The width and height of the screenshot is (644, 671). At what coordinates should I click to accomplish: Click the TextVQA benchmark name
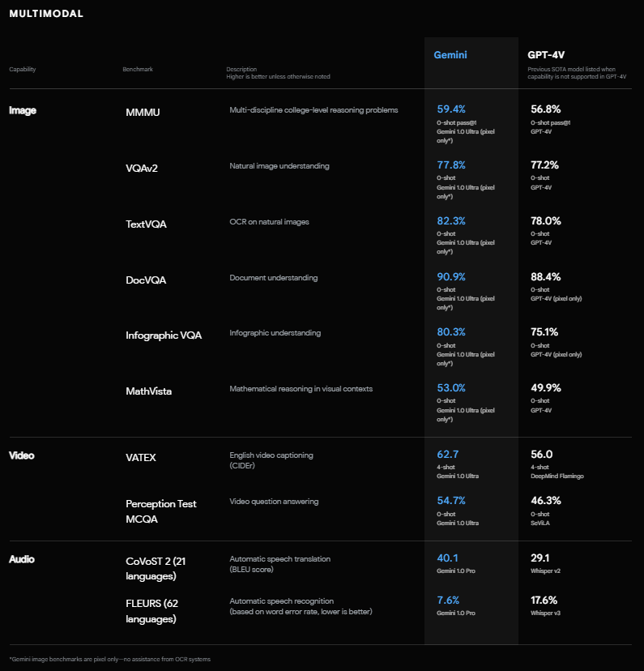point(147,224)
